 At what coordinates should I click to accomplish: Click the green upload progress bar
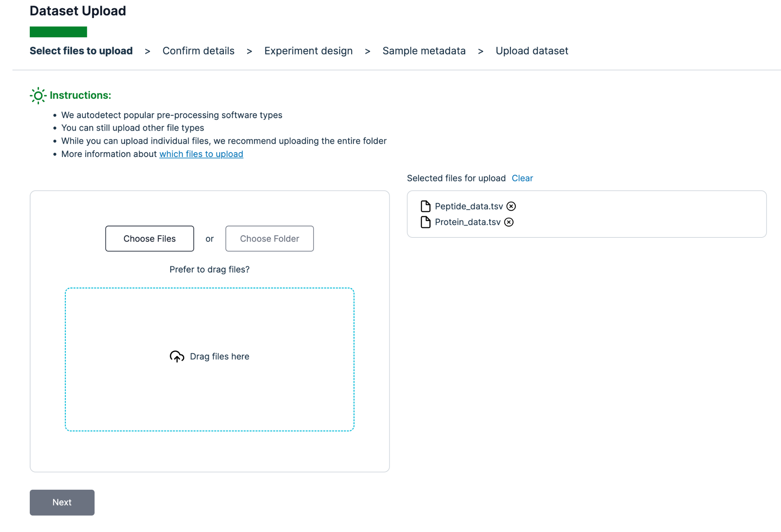click(58, 32)
